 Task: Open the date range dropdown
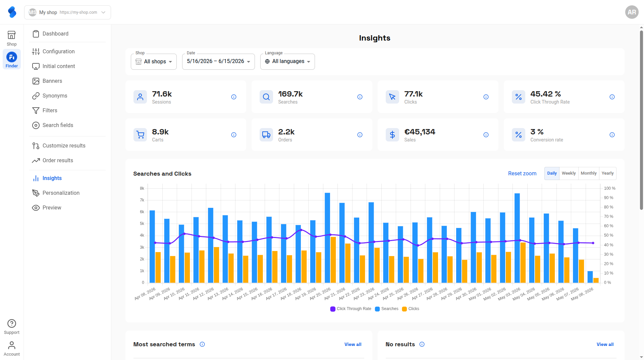(218, 62)
